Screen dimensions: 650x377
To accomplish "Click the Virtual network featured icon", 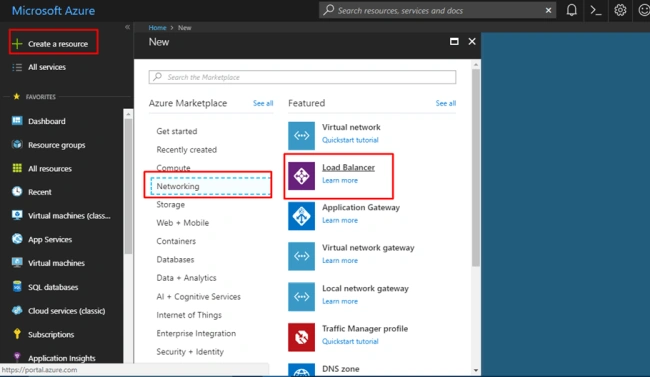I will click(301, 136).
